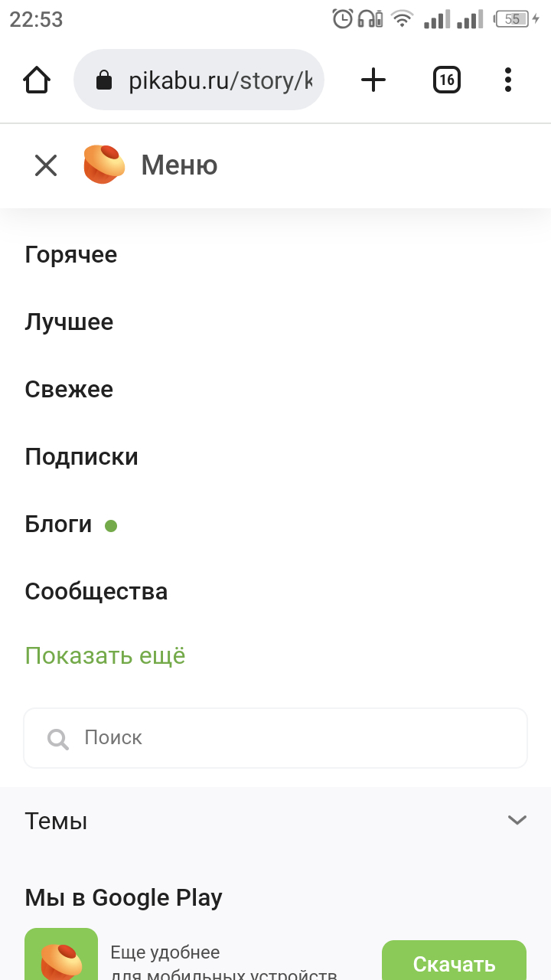The image size is (551, 980).
Task: Open browser three-dot options menu
Action: (508, 80)
